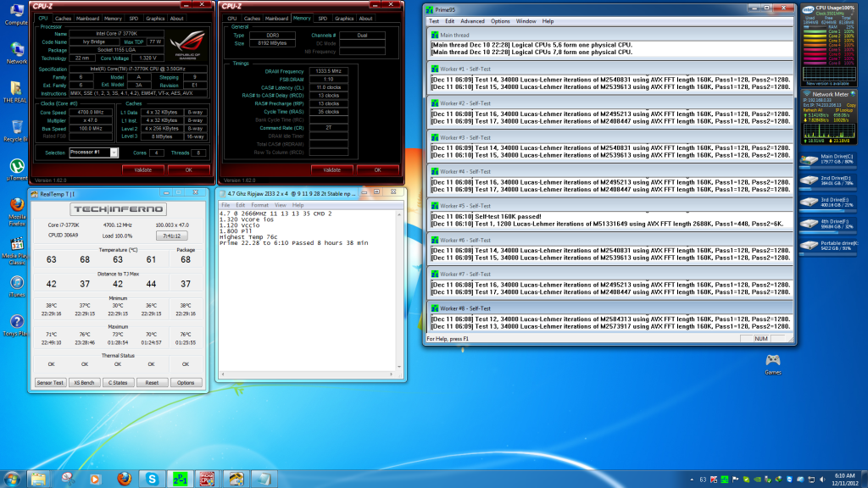Open the Network desktop icon

coord(16,53)
